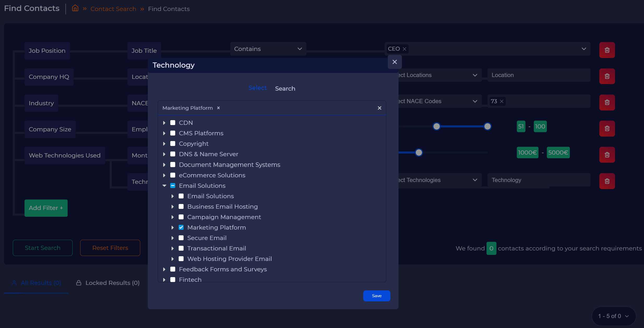Remove the Marketing Platform tag
Viewport: 644px width, 328px height.
219,108
